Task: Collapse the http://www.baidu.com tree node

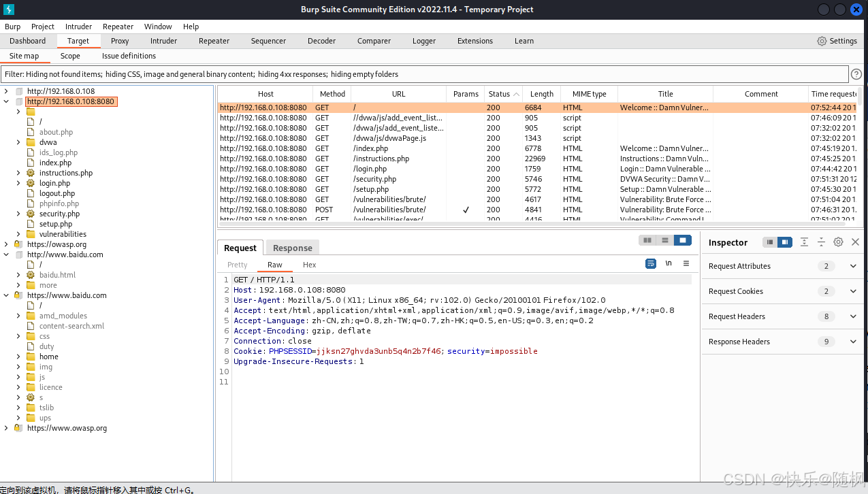Action: 6,254
